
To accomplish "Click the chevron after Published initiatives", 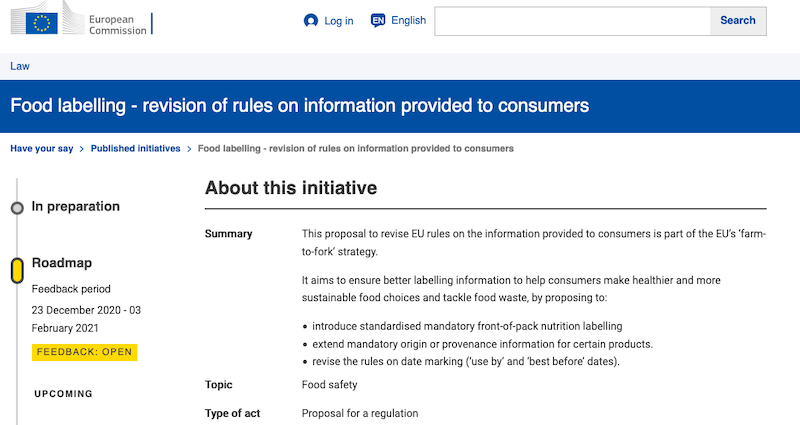I will click(x=189, y=149).
